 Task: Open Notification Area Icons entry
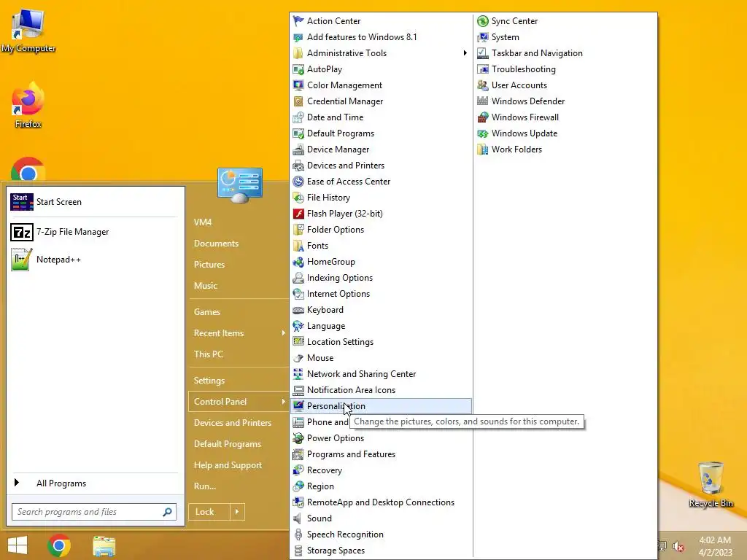click(381, 390)
